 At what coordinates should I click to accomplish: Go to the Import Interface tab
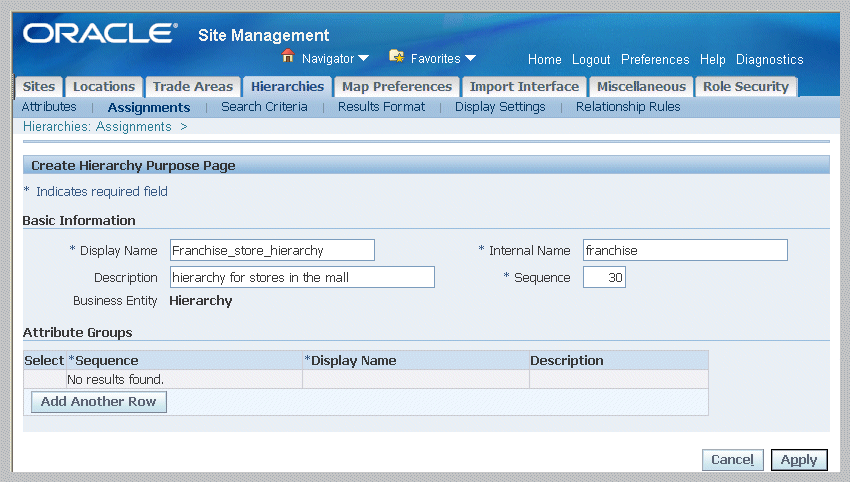(x=524, y=87)
